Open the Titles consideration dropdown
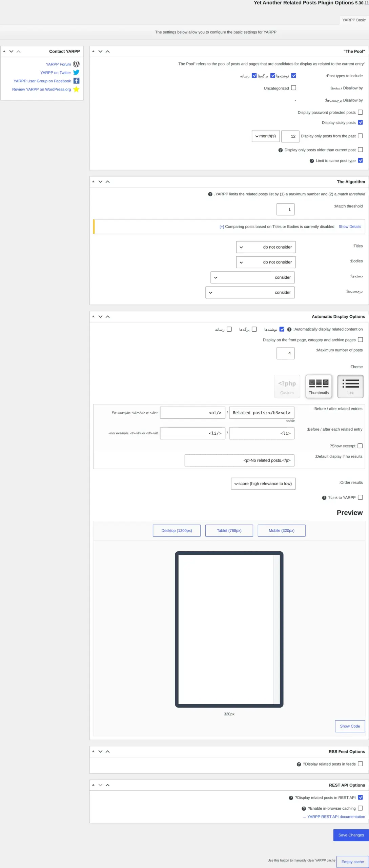The width and height of the screenshot is (369, 868). [266, 247]
